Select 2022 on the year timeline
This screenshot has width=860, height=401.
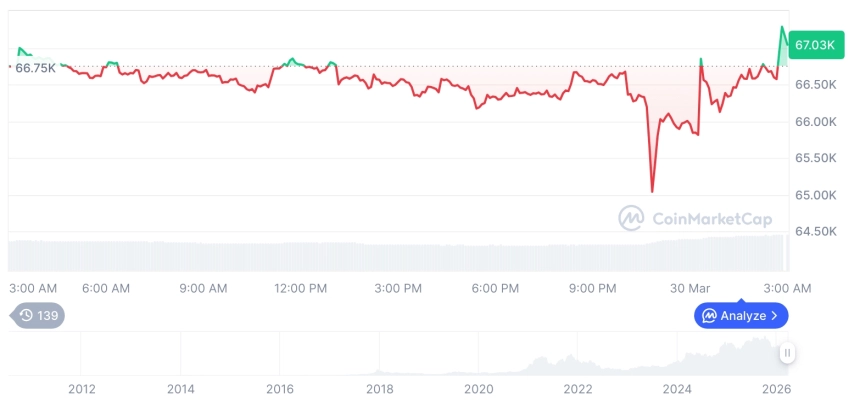tap(578, 389)
